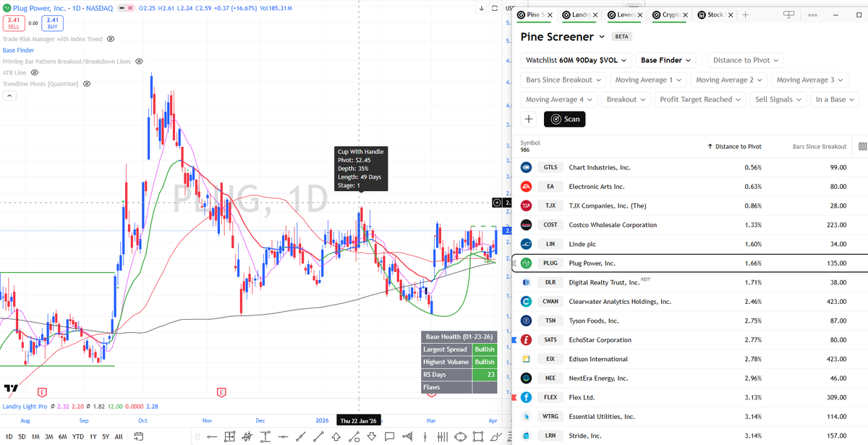
Task: Expand the In a Base filter
Action: click(x=834, y=100)
